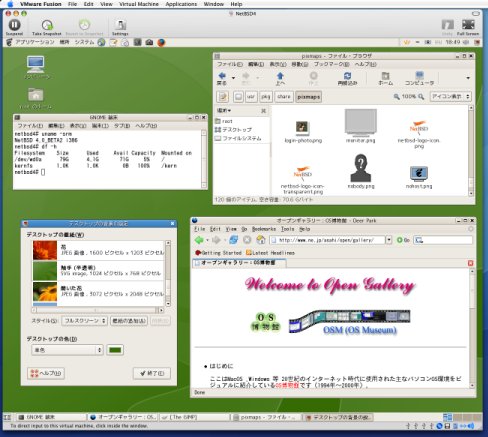Click zoom out magnifier in file browser
This screenshot has width=488, height=437.
coord(396,97)
